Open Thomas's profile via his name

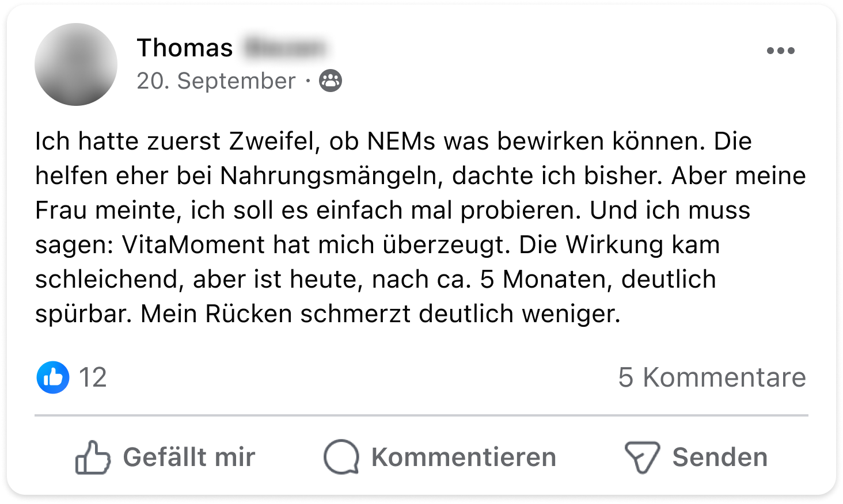click(x=185, y=48)
